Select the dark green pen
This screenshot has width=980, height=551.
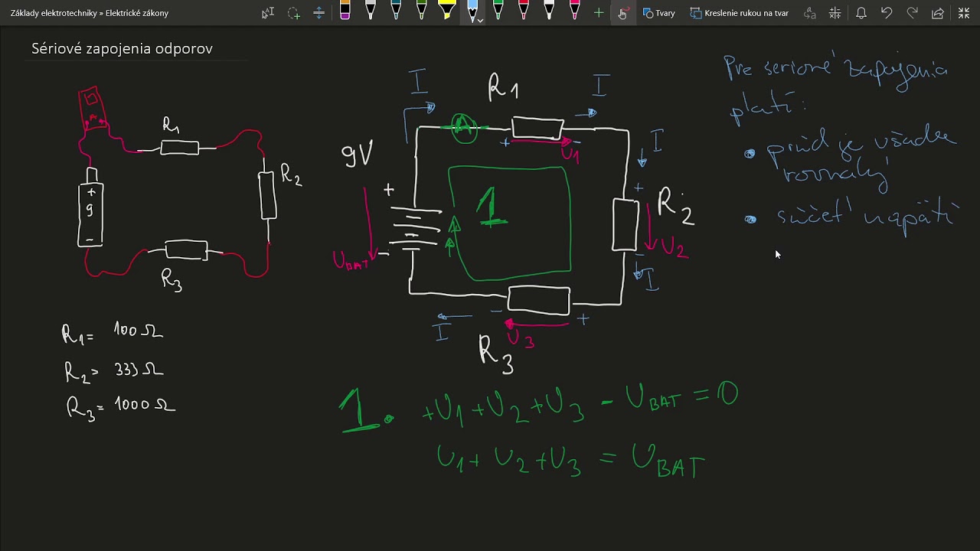click(421, 11)
